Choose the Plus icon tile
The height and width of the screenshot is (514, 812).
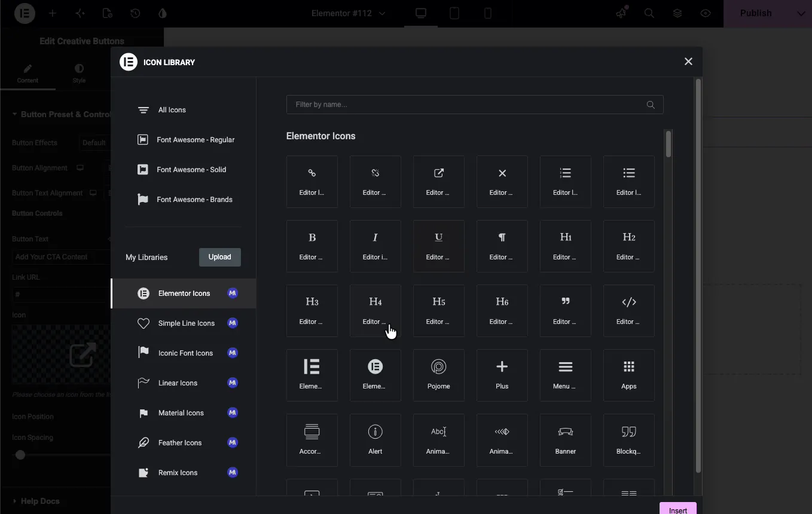click(x=502, y=375)
